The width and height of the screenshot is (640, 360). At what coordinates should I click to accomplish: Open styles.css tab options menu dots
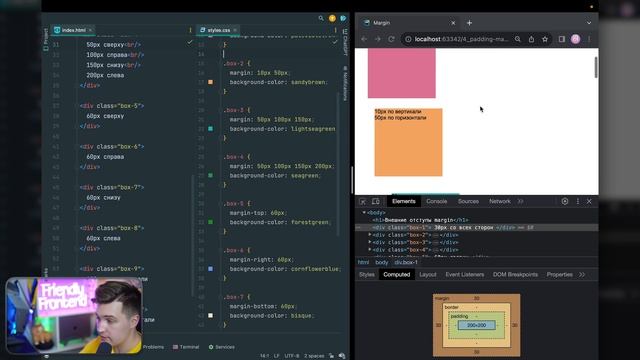[336, 30]
